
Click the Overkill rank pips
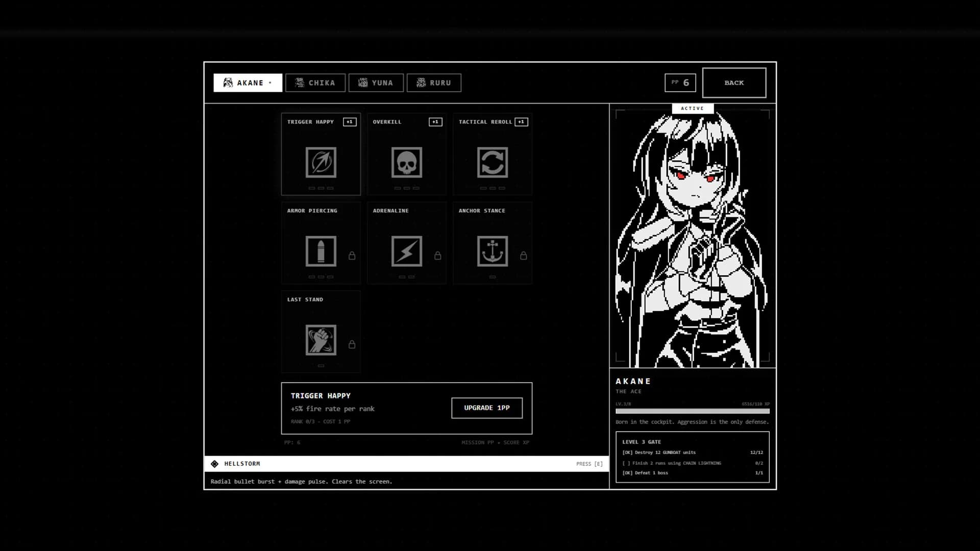click(406, 188)
